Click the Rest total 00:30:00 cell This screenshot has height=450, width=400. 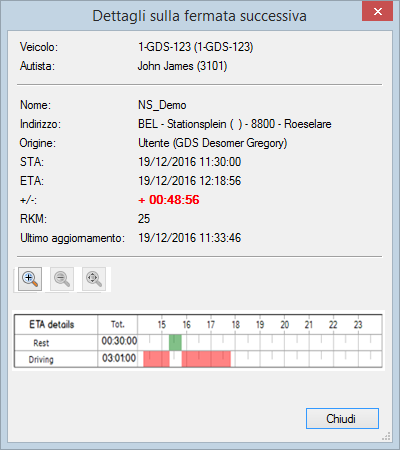tap(119, 341)
